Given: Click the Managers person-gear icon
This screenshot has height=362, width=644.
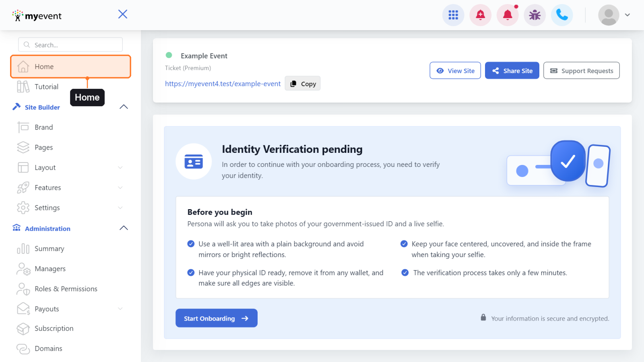Looking at the screenshot, I should point(23,269).
